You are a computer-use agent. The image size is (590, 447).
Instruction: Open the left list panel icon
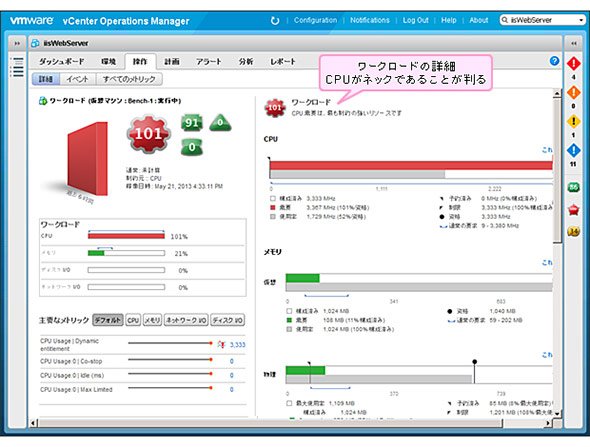pos(17,67)
